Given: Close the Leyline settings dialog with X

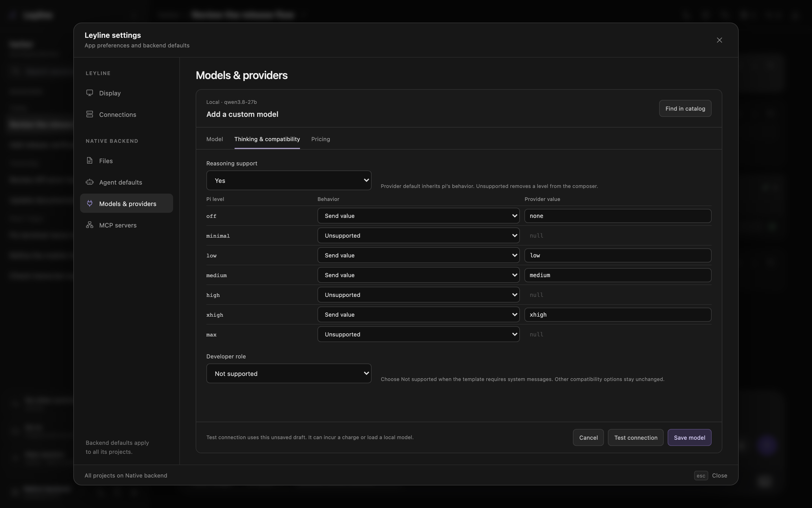Looking at the screenshot, I should pos(720,40).
